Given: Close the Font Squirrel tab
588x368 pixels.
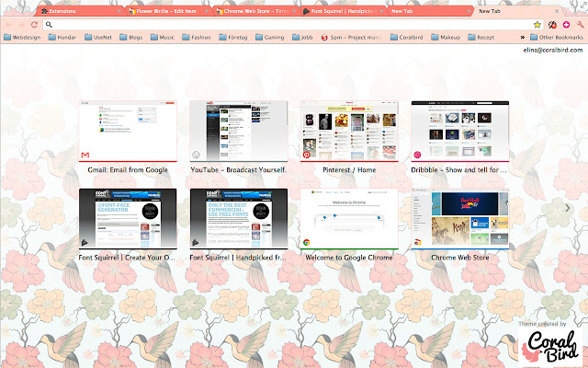Looking at the screenshot, I should pos(381,11).
